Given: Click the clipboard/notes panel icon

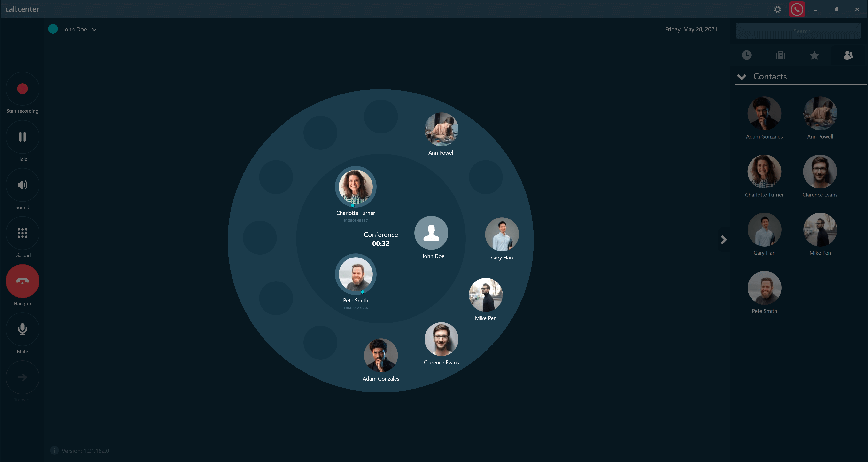Looking at the screenshot, I should 781,55.
